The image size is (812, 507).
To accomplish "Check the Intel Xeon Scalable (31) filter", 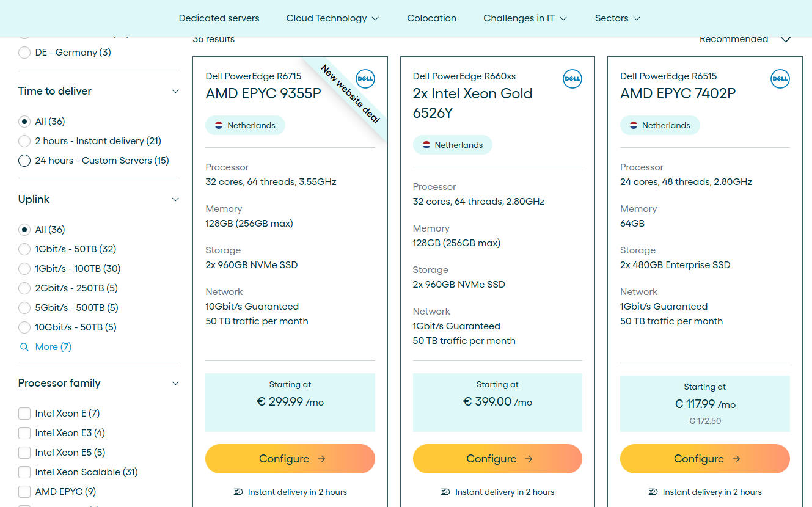I will point(24,472).
